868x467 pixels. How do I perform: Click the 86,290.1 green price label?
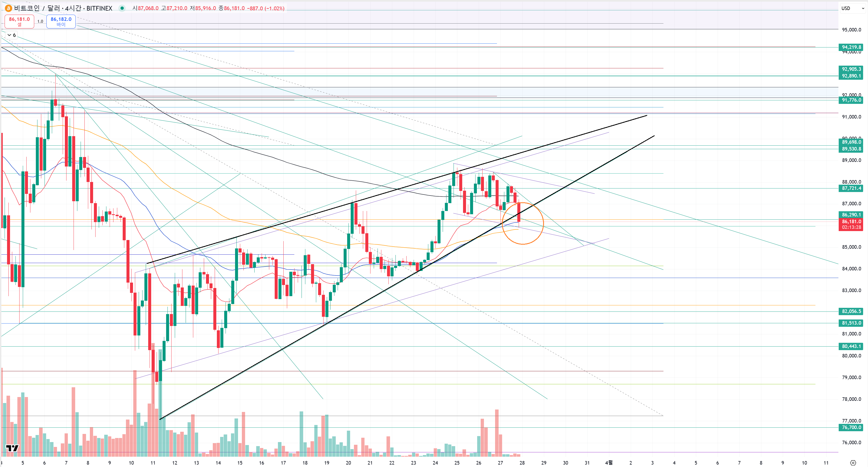coord(851,215)
